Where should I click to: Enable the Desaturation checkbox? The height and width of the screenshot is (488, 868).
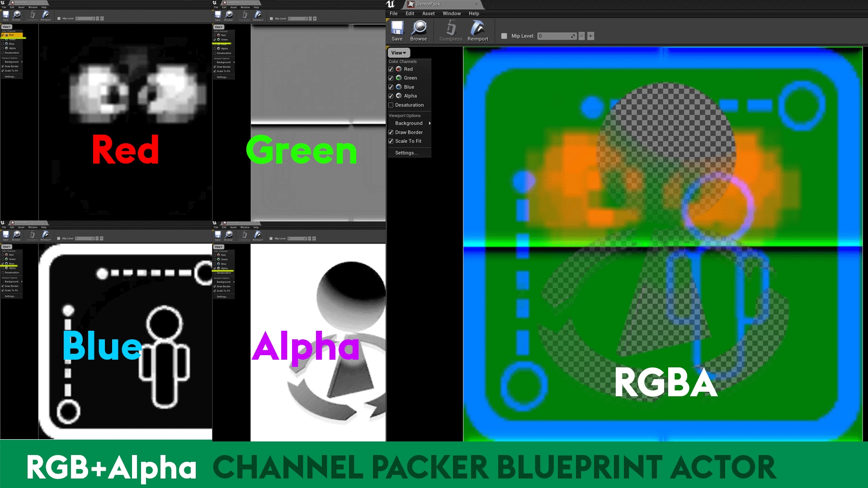pyautogui.click(x=391, y=105)
